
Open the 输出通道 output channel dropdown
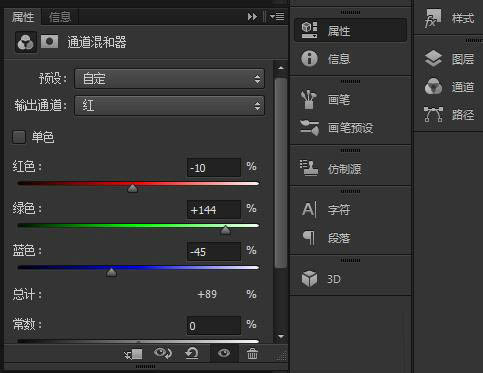click(x=169, y=106)
